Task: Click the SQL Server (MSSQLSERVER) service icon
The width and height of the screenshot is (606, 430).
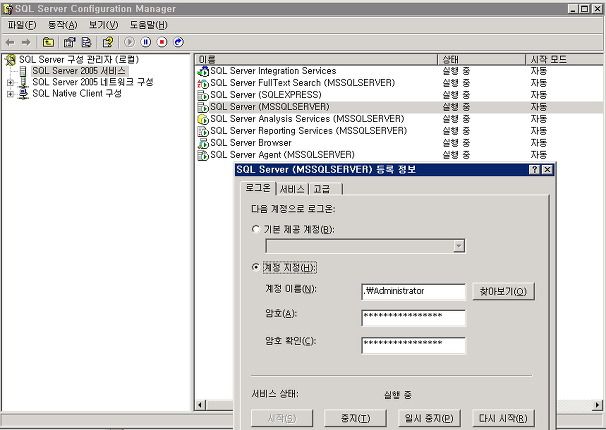Action: 203,107
